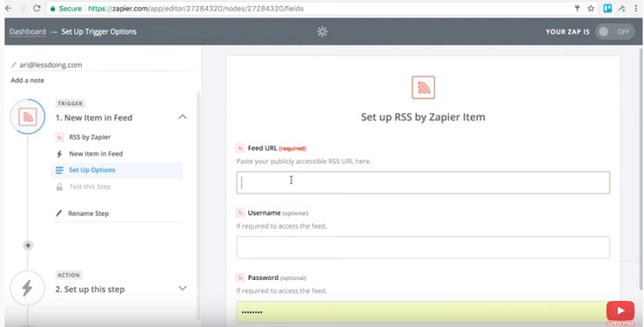The image size is (644, 327).
Task: Click the lightning bolt action circle icon
Action: (x=28, y=288)
